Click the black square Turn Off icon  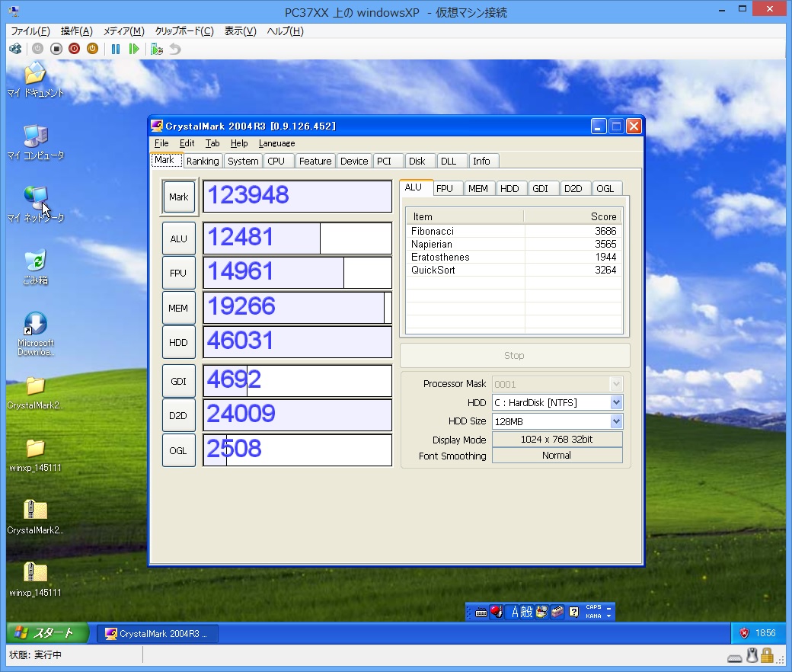[56, 49]
